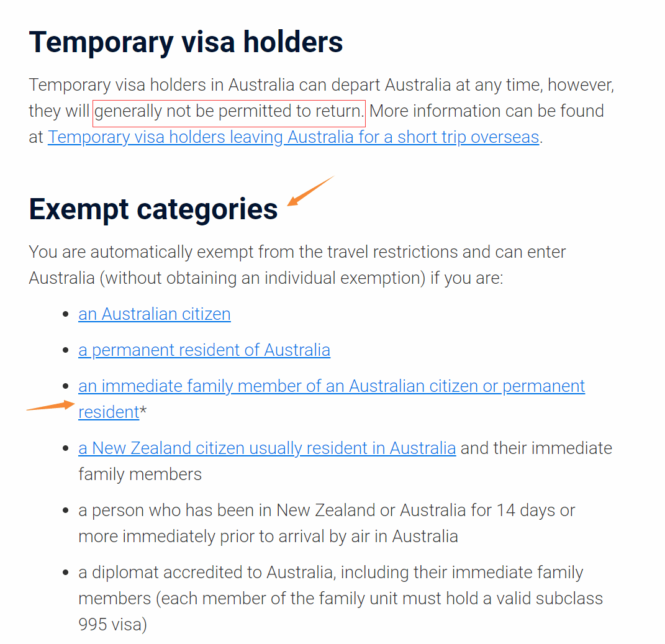This screenshot has height=644, width=665.
Task: Visit the New Zealand citizen usually resident link
Action: (x=267, y=448)
